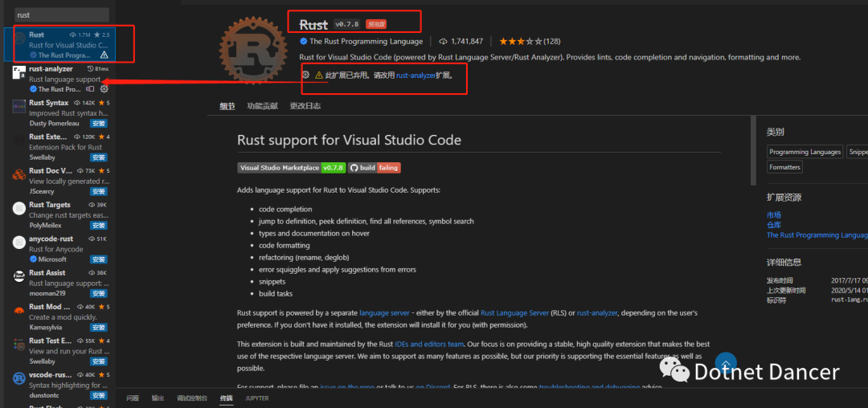Open the 调试控制台 panel tab

(x=192, y=398)
